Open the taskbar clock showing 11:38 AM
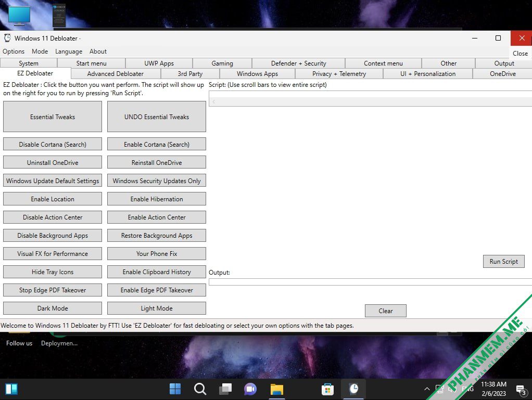Viewport: 532px width, 400px height. pyautogui.click(x=493, y=389)
